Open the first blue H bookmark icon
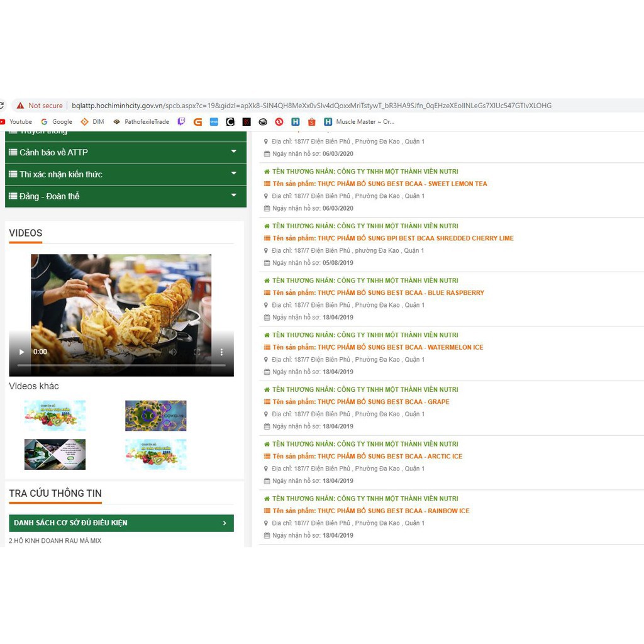The width and height of the screenshot is (644, 644). [296, 121]
